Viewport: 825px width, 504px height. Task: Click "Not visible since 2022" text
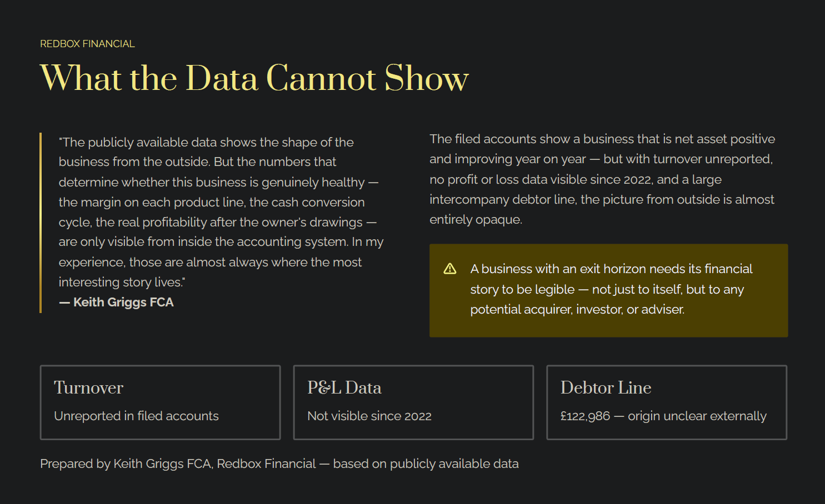point(369,416)
